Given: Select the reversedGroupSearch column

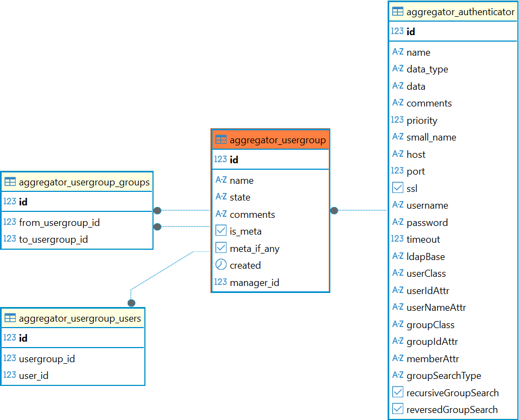Looking at the screenshot, I should click(x=451, y=410).
